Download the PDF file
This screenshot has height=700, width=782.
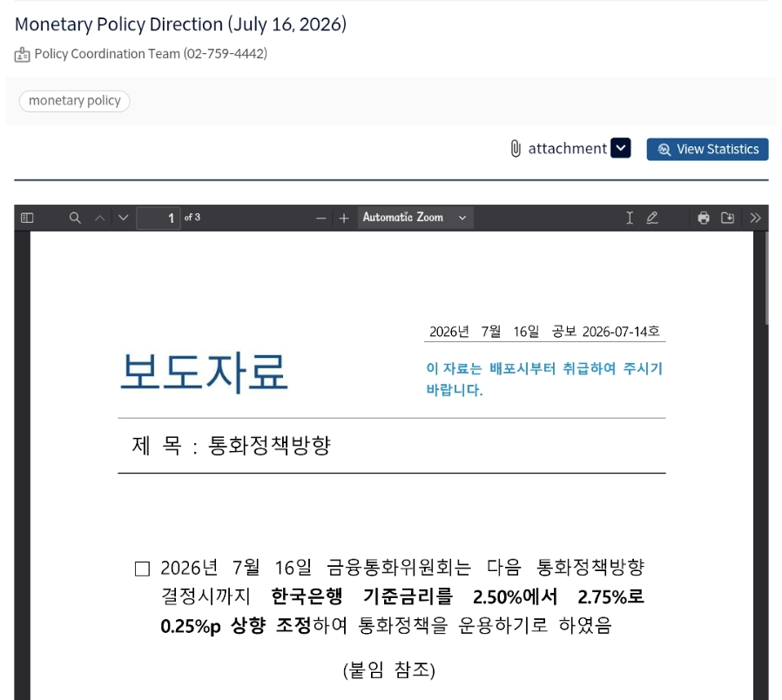pyautogui.click(x=728, y=218)
